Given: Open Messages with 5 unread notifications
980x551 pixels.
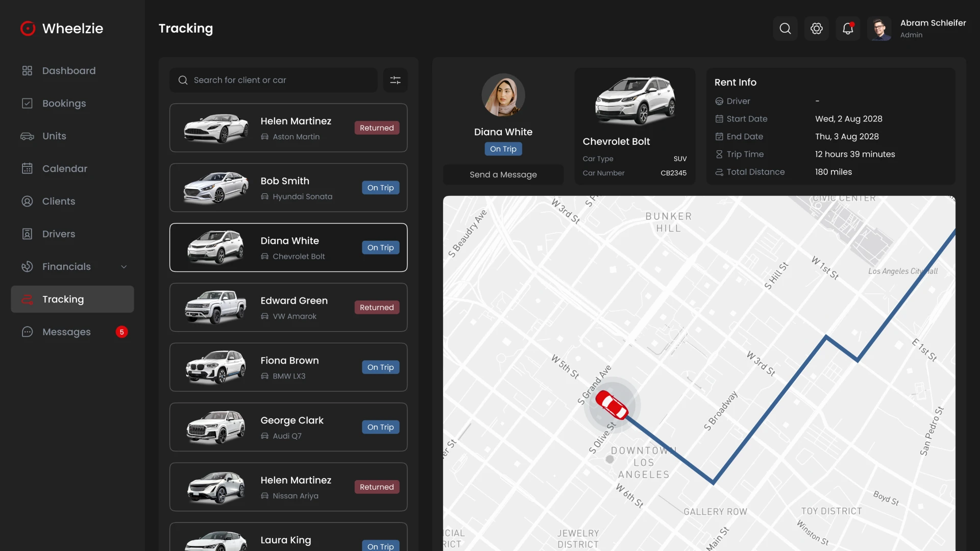Looking at the screenshot, I should [66, 332].
